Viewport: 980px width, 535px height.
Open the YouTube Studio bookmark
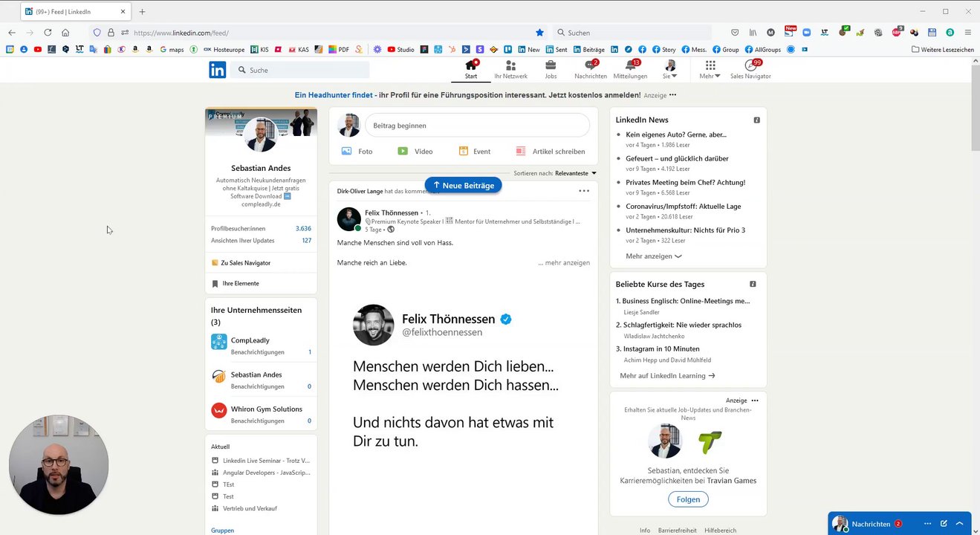click(x=400, y=50)
